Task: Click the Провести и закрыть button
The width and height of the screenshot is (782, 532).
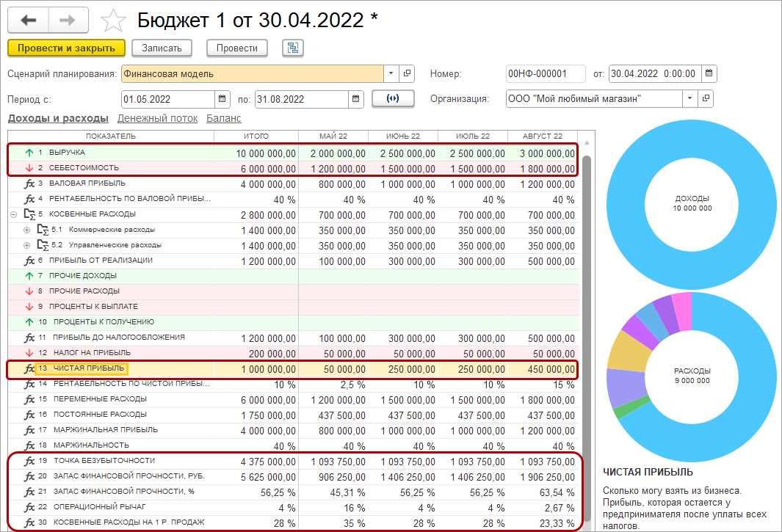Action: click(x=66, y=48)
